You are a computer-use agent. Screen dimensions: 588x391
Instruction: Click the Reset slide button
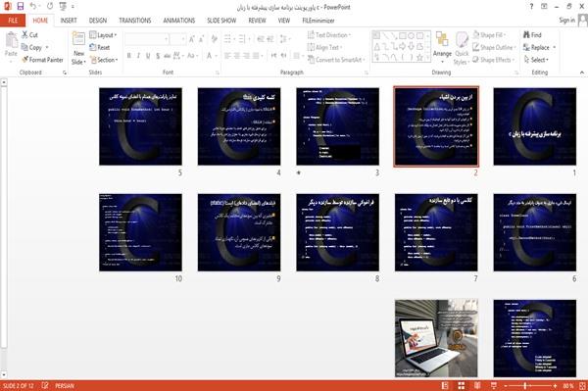[x=100, y=47]
